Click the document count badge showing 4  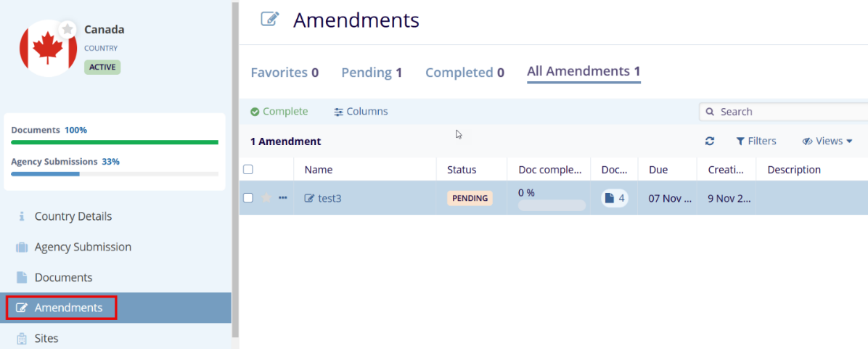614,198
